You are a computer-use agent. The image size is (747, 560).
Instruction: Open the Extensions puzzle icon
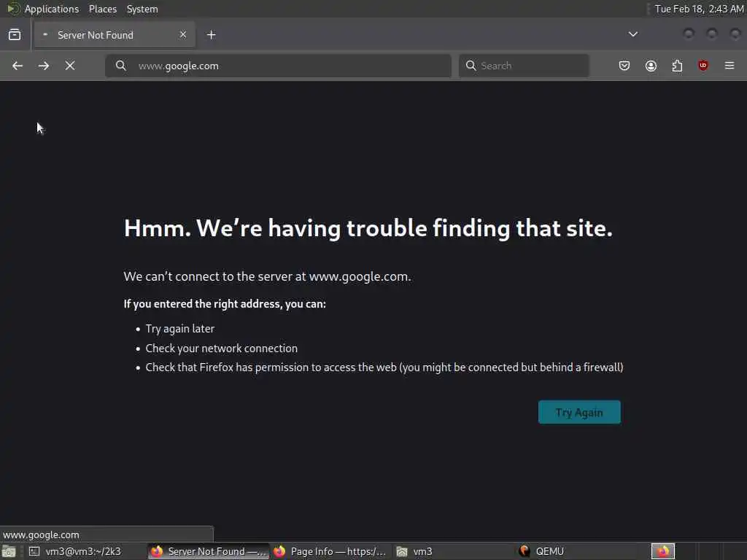click(x=677, y=66)
